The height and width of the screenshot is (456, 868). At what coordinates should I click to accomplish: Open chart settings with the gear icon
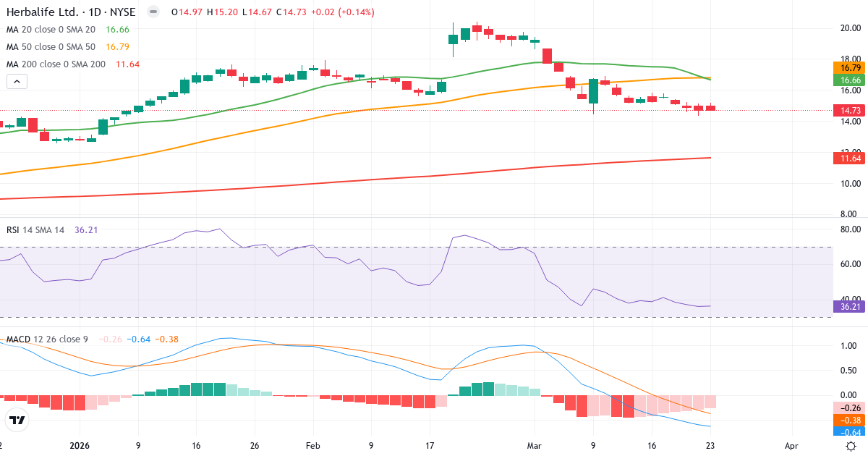[850, 447]
